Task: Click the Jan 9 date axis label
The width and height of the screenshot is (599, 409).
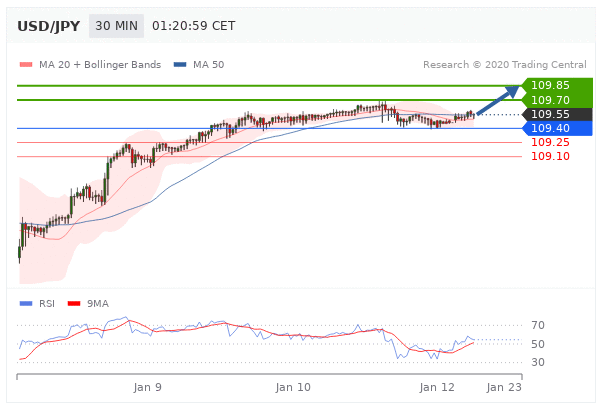Action: (147, 387)
